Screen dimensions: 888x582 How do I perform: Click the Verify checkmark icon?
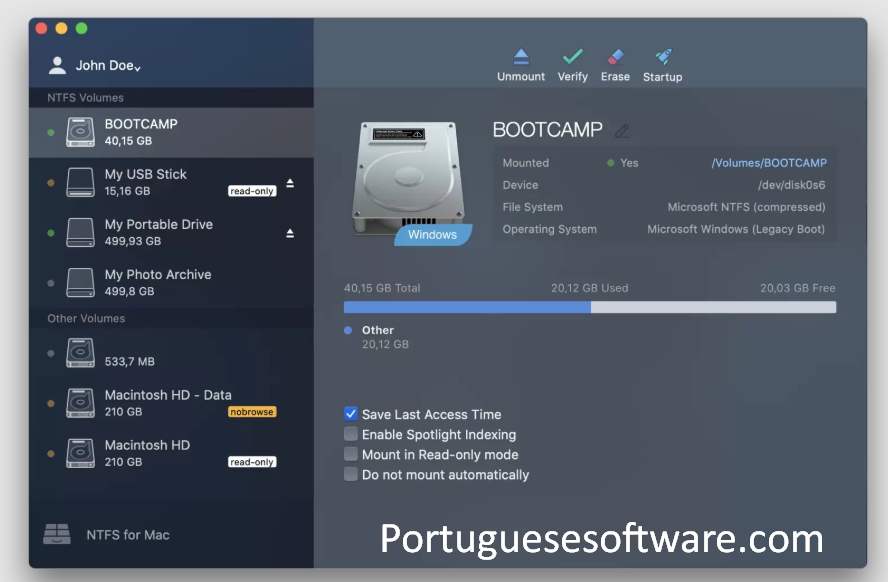point(573,57)
